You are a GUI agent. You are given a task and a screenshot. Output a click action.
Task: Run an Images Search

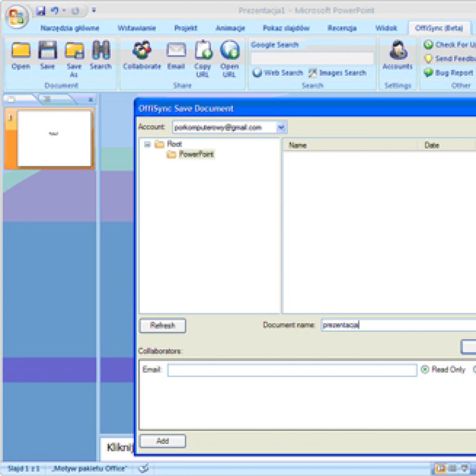pos(337,73)
